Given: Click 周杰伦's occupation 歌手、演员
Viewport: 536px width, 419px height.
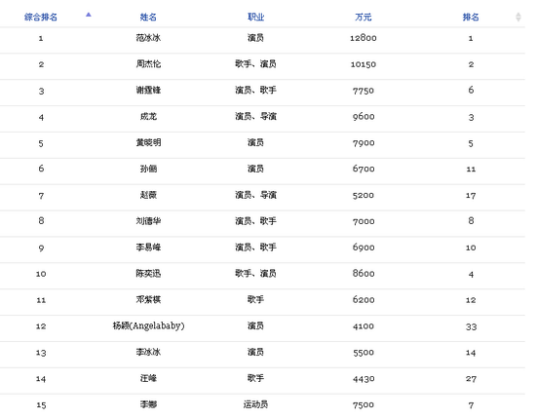Looking at the screenshot, I should (x=256, y=64).
